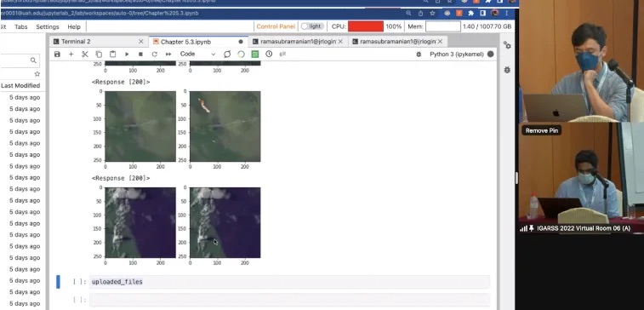The image size is (644, 310).
Task: Save the notebook with the floppy icon
Action: click(57, 55)
